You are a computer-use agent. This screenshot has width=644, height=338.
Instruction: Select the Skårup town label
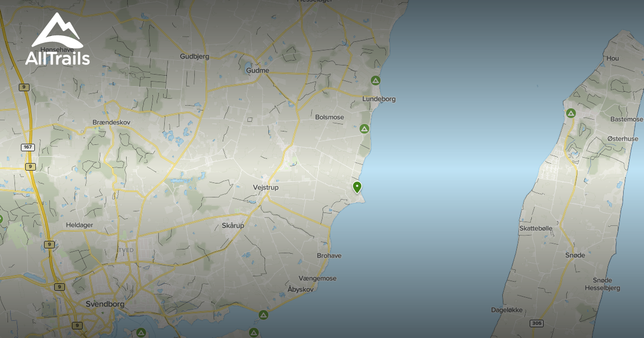coord(233,226)
